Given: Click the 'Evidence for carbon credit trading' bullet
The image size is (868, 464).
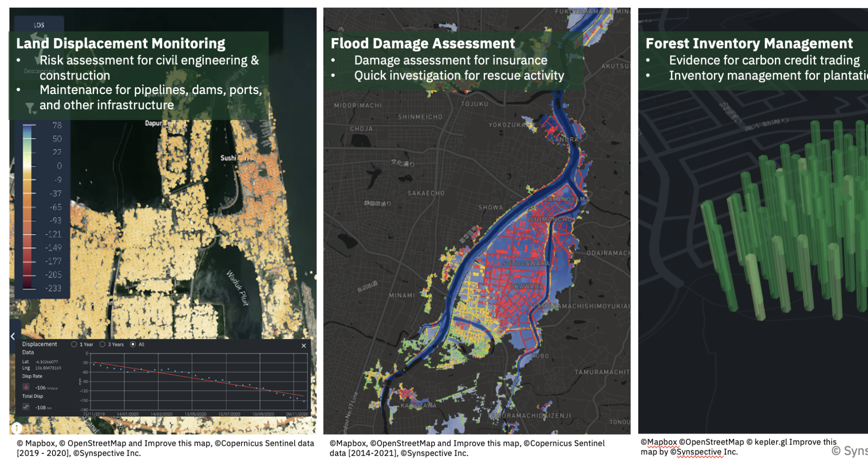Looking at the screenshot, I should 764,60.
